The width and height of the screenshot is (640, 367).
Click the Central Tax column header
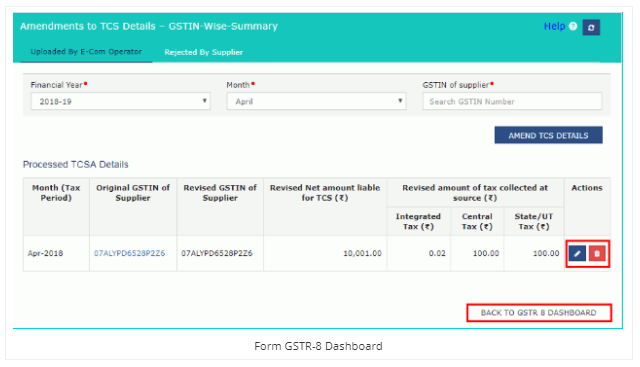click(477, 221)
